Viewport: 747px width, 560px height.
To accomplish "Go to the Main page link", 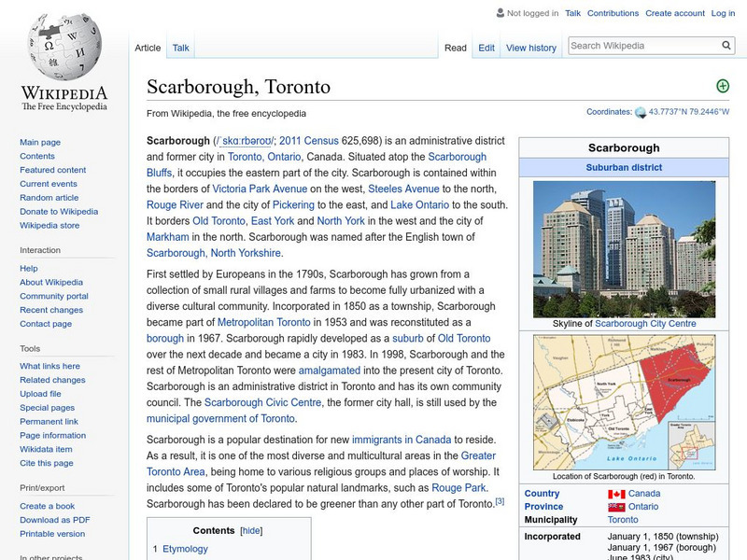I will 40,142.
